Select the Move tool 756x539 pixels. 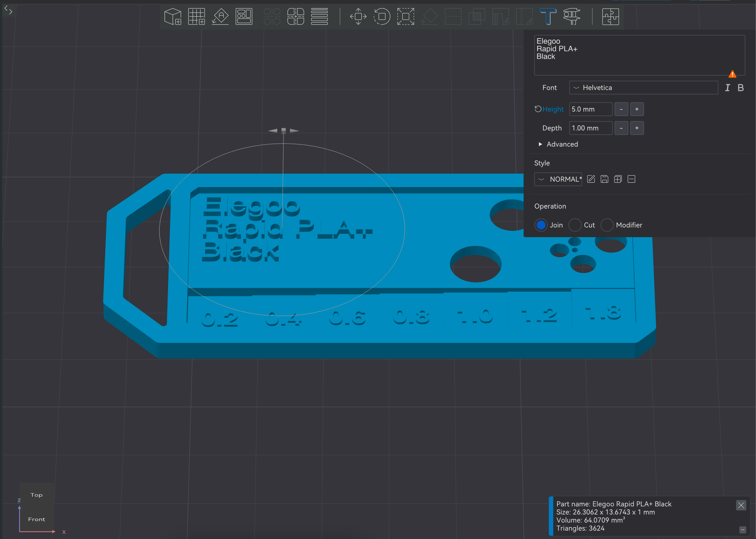[358, 17]
